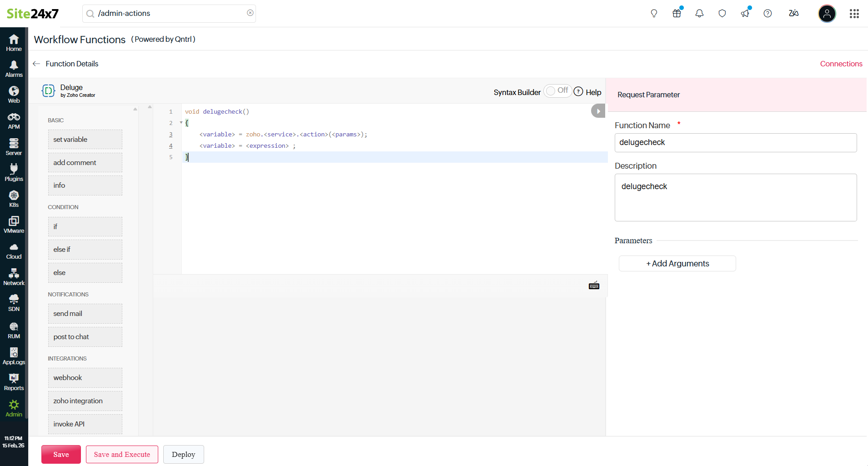Go to the K8s sidebar icon
Screen dimensions: 868x466
click(x=14, y=199)
